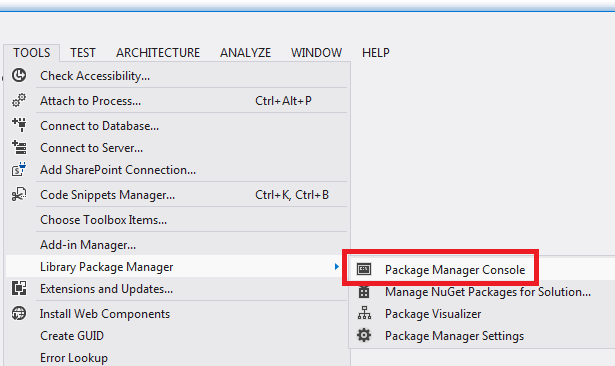The height and width of the screenshot is (366, 615).
Task: Click the Install Web Components globe icon
Action: 19,313
